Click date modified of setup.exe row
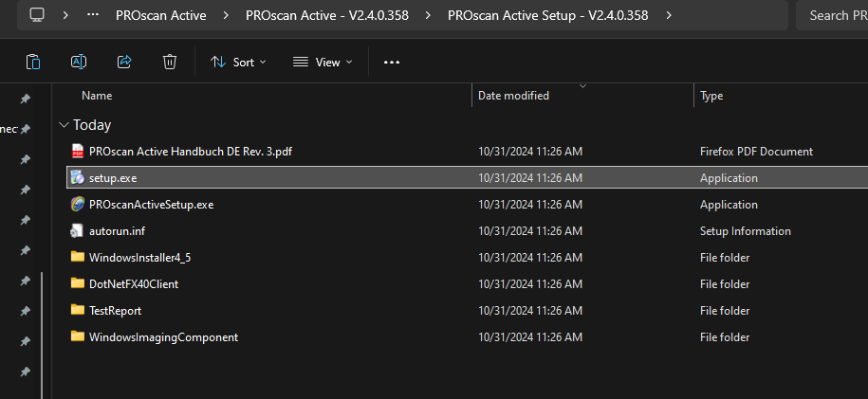 (x=529, y=178)
